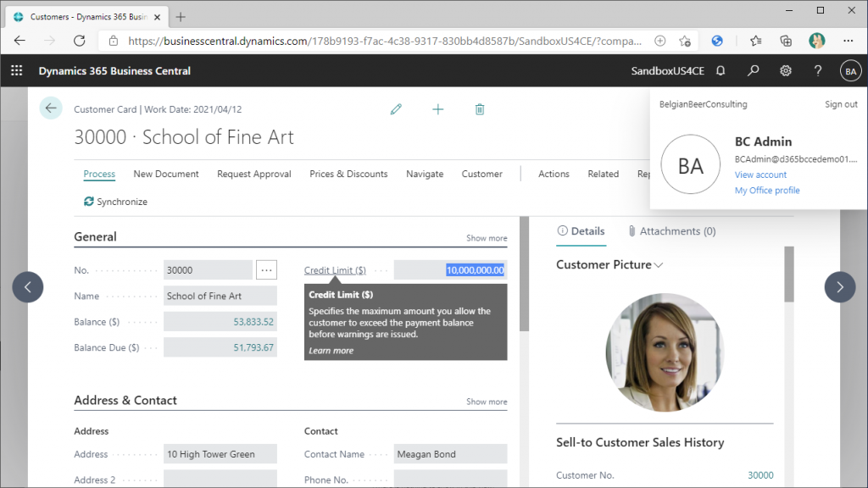Open the search magnifier in Business Central
The image size is (868, 488).
(753, 71)
